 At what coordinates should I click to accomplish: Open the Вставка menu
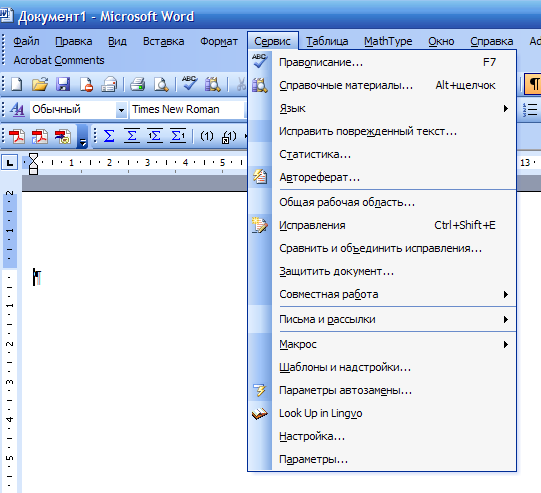tap(164, 41)
